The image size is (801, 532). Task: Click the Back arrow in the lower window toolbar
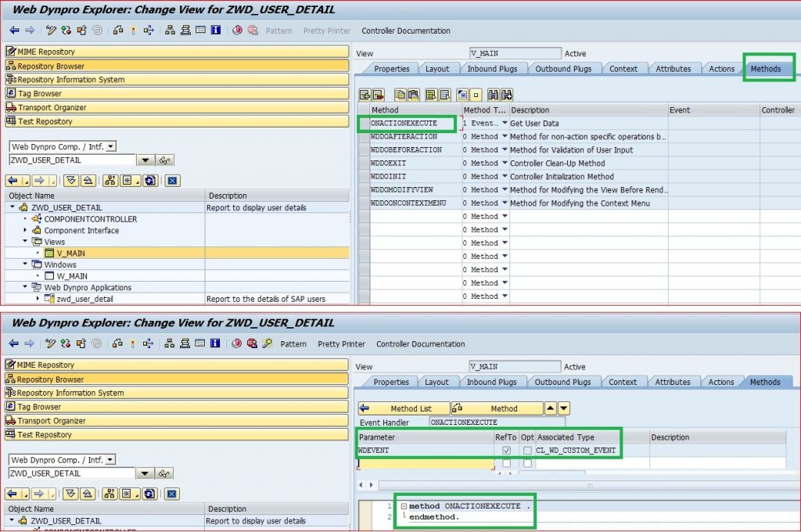pos(14,343)
